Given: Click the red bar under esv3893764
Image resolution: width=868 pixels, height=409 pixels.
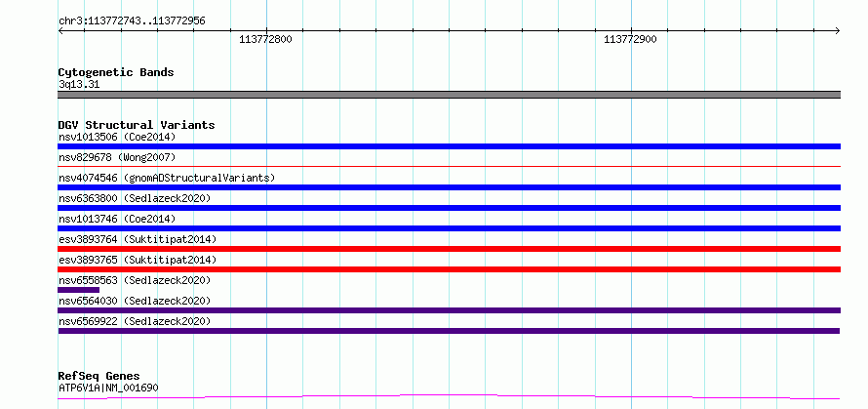Looking at the screenshot, I should coord(449,249).
